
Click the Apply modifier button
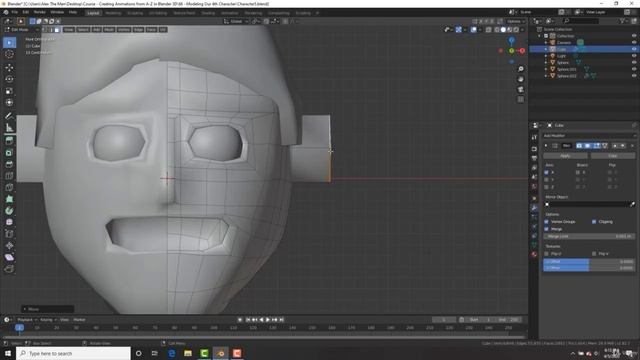tap(565, 156)
